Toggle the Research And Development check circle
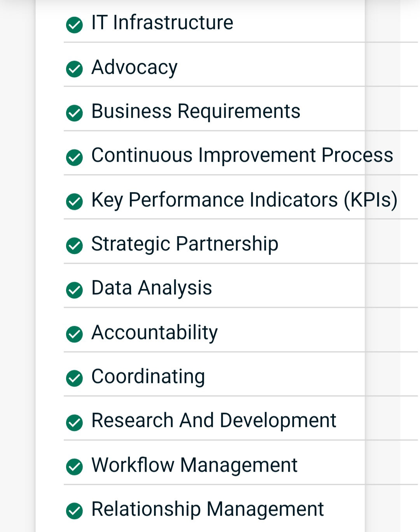Screen dimensions: 420x532 point(74,423)
